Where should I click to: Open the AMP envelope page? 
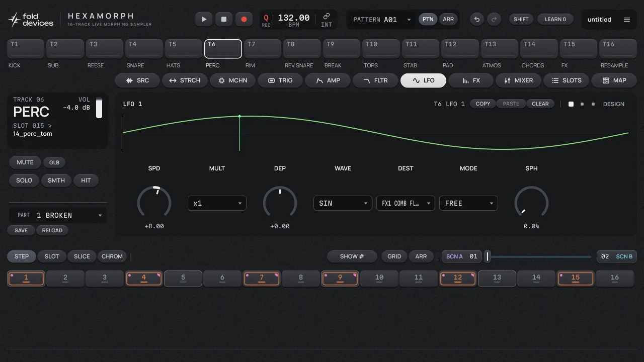[x=328, y=80]
